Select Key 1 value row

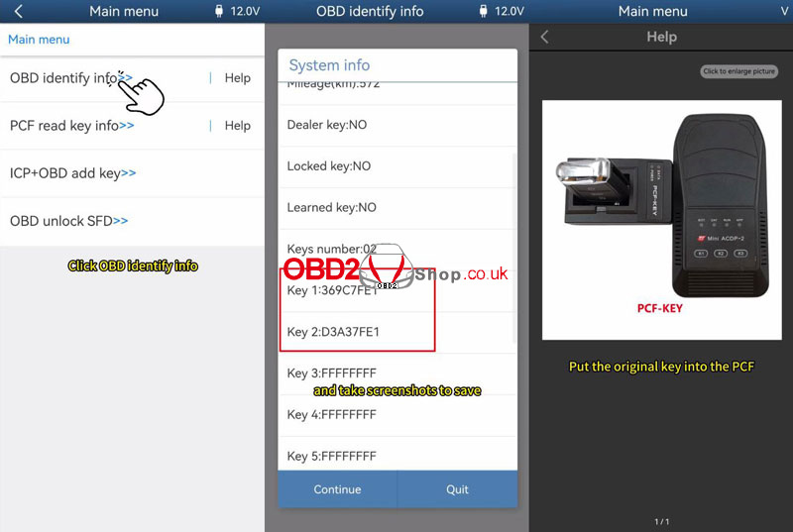pos(397,290)
